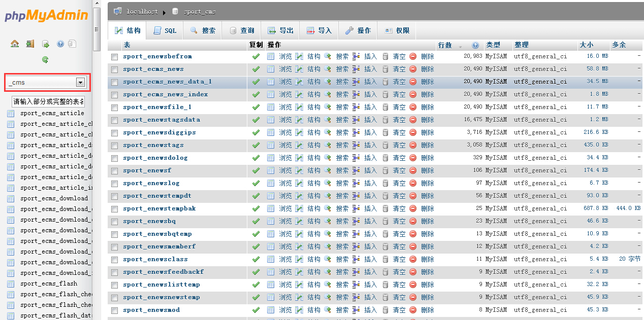Switch to the 查询 tab
The image size is (644, 320).
(241, 30)
